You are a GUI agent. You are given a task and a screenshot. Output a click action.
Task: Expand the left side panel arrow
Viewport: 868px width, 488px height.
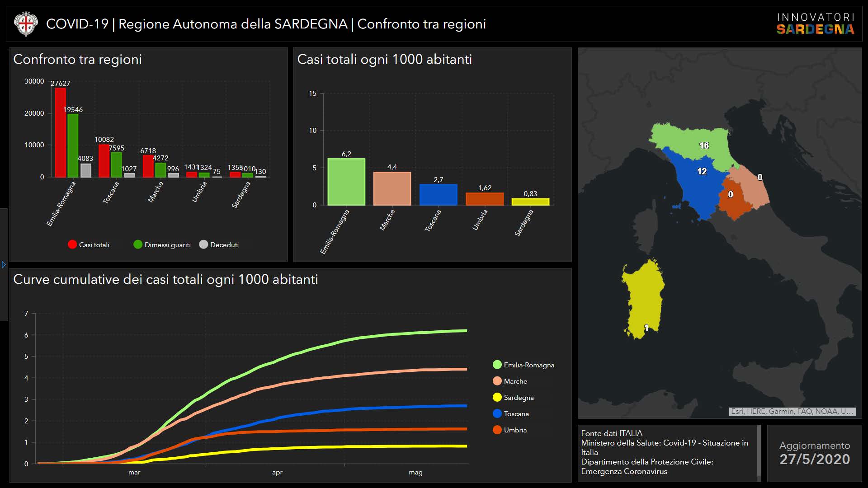pos(4,265)
